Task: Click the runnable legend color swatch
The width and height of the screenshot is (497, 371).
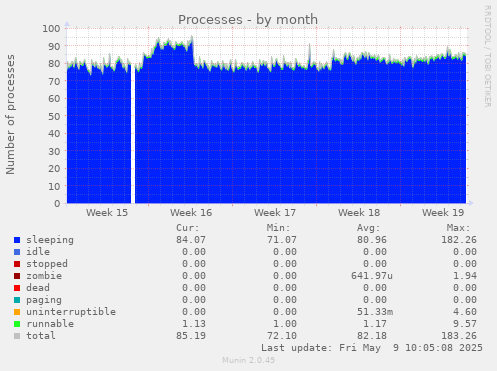Action: click(x=17, y=324)
